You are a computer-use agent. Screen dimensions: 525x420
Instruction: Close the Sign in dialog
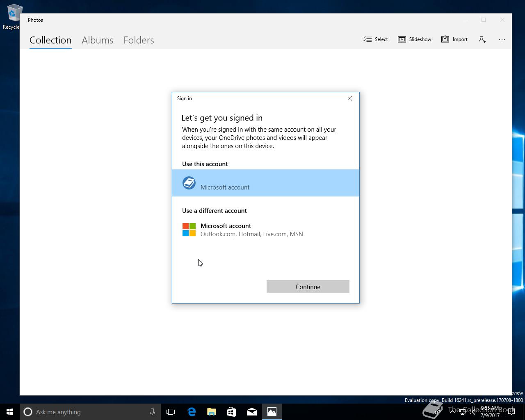pyautogui.click(x=350, y=98)
